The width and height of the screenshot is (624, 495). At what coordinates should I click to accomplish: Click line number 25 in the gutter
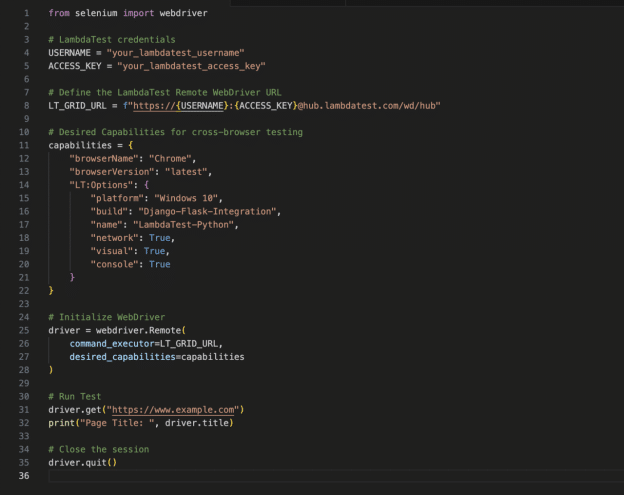(24, 330)
